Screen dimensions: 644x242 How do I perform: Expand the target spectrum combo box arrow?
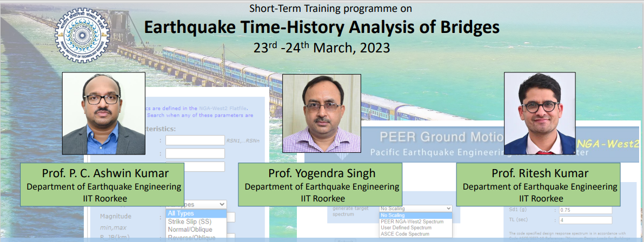447,209
